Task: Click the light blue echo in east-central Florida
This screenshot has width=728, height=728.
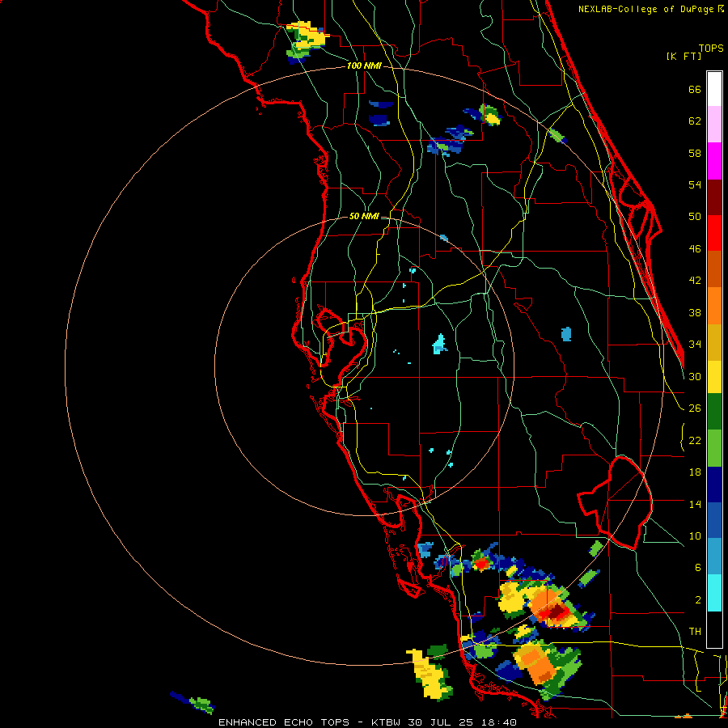Action: pyautogui.click(x=566, y=334)
